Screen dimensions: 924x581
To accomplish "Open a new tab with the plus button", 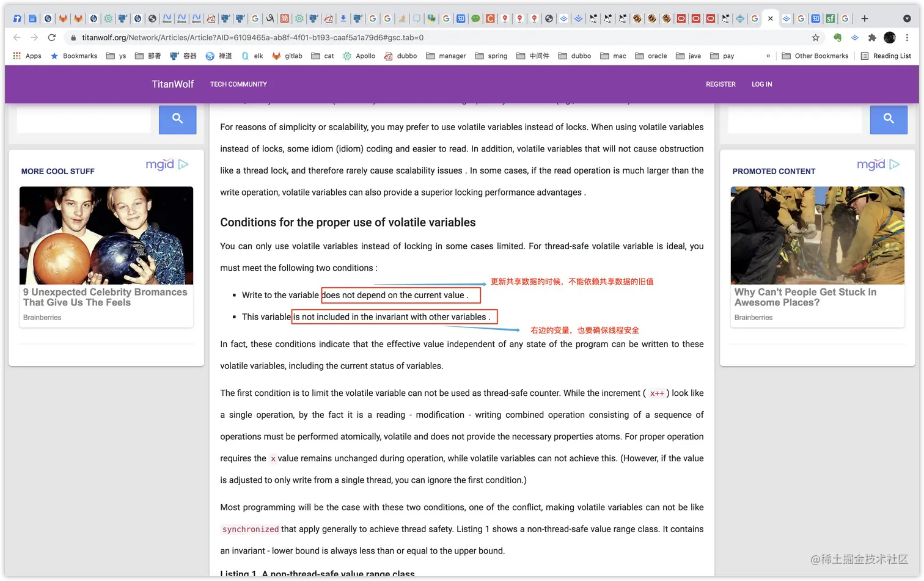I will (x=864, y=18).
